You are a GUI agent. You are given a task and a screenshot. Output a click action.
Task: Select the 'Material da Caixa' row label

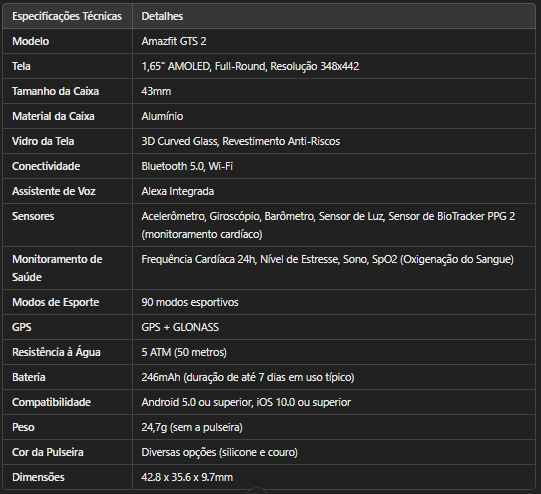pyautogui.click(x=53, y=116)
